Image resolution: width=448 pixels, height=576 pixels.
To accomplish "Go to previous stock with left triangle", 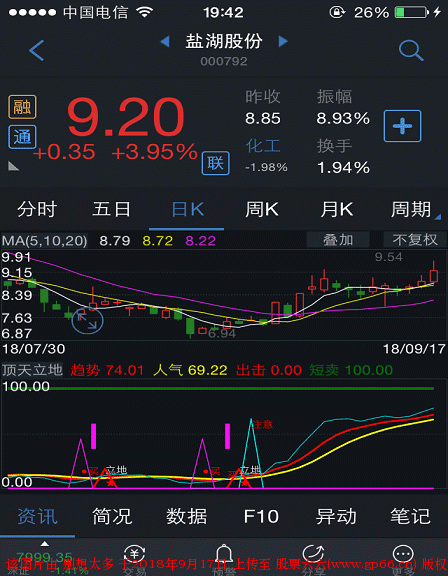I will 165,42.
